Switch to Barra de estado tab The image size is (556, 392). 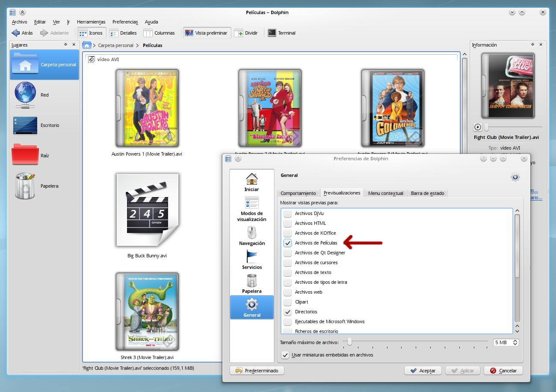pos(427,193)
